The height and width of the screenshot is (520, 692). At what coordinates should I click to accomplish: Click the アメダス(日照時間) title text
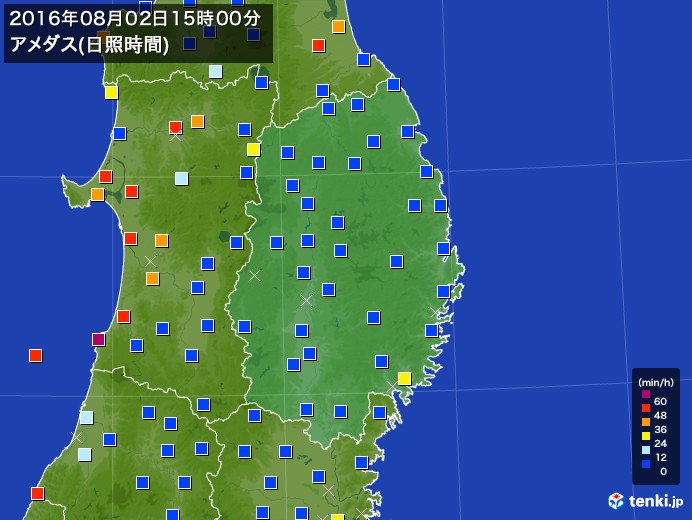(x=89, y=45)
